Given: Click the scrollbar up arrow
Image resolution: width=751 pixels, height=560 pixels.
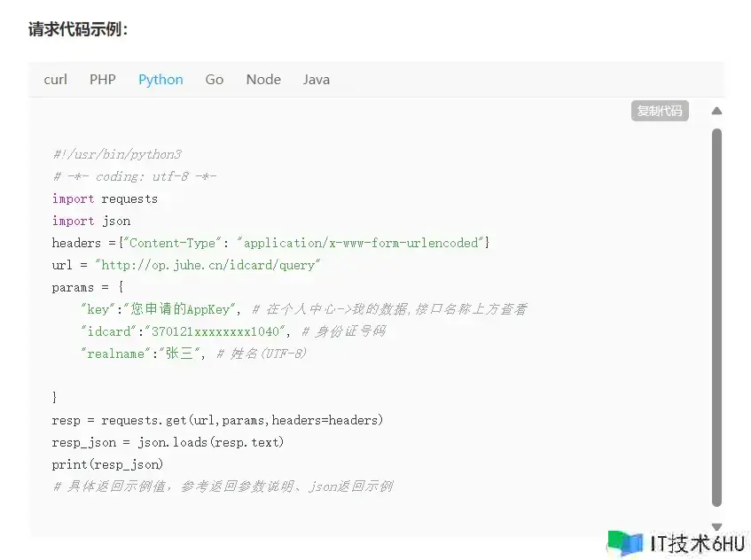Looking at the screenshot, I should click(x=716, y=111).
